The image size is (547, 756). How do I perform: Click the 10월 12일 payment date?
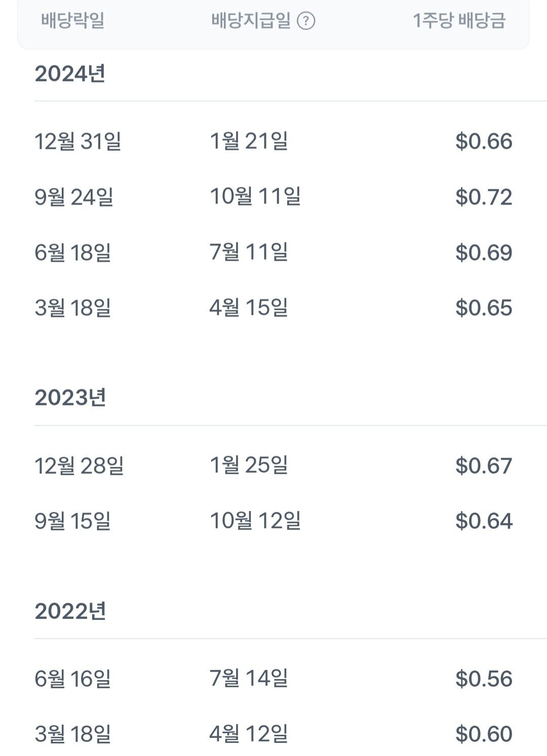click(255, 521)
